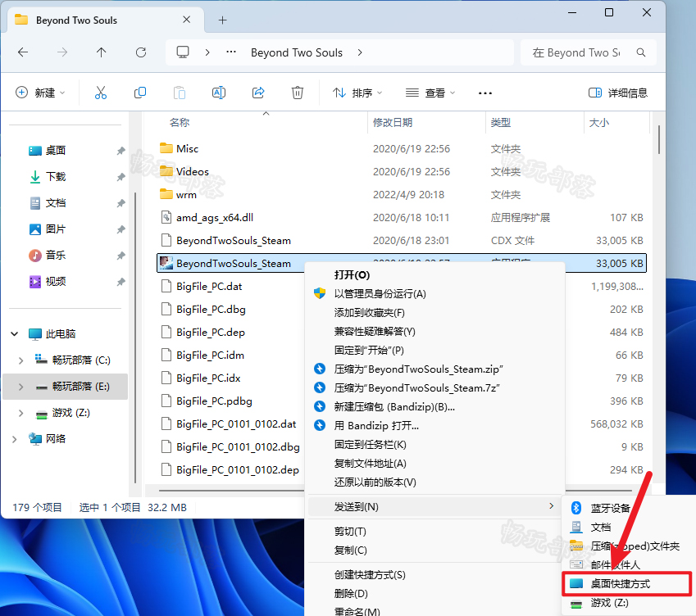This screenshot has width=696, height=616.
Task: Sort by the Name (名称) column header
Action: point(180,122)
